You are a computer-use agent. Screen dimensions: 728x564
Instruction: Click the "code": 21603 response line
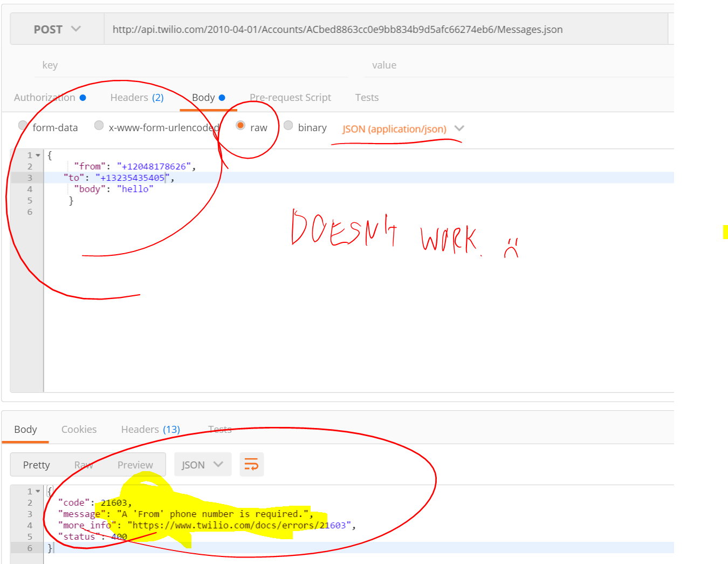point(95,502)
